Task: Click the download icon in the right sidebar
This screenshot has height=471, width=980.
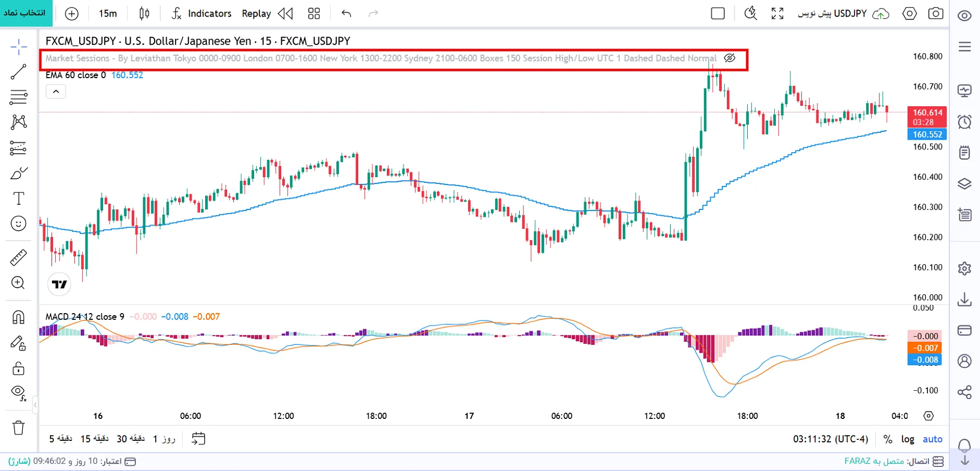Action: [x=964, y=300]
